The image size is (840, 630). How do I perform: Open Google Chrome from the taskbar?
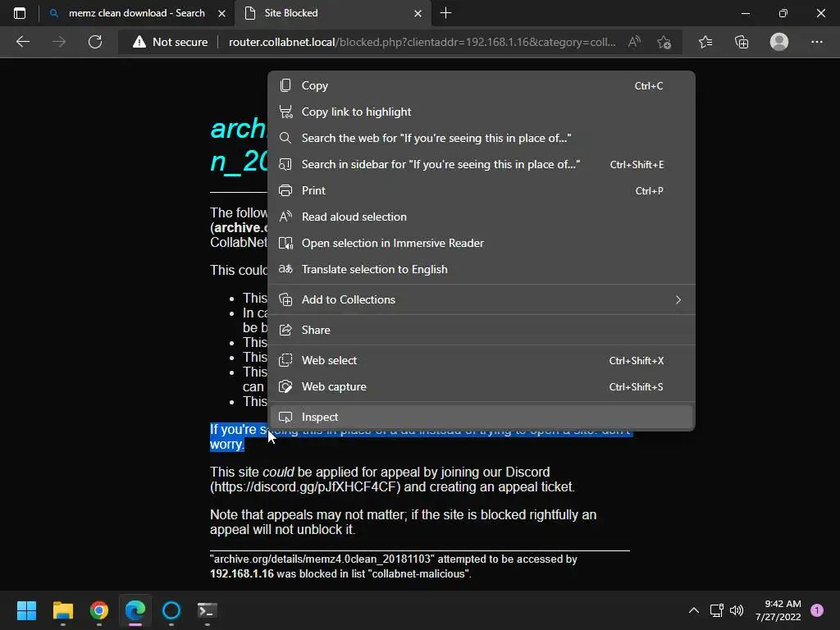coord(99,610)
